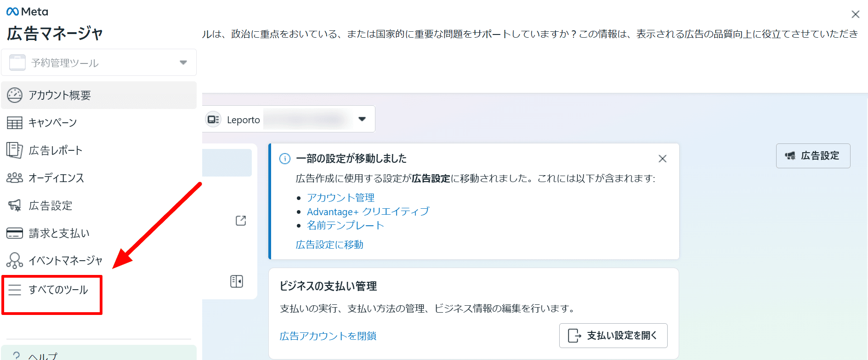Viewport: 868px width, 360px height.
Task: Open イベントマネージャ in the sidebar
Action: [x=99, y=261]
